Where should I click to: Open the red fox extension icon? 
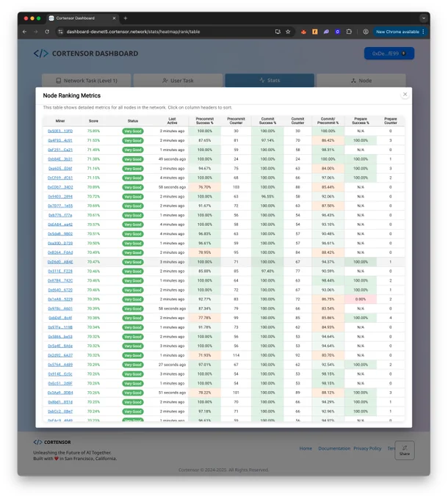[x=303, y=32]
